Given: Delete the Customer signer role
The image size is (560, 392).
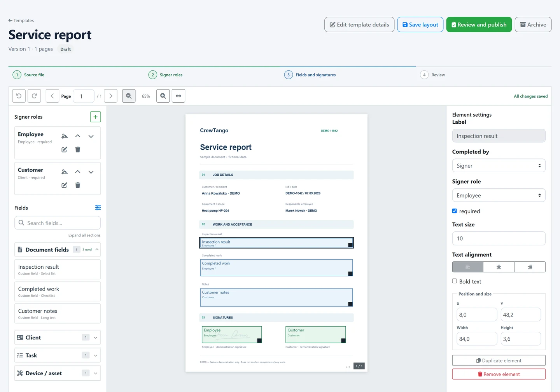Looking at the screenshot, I should 78,185.
